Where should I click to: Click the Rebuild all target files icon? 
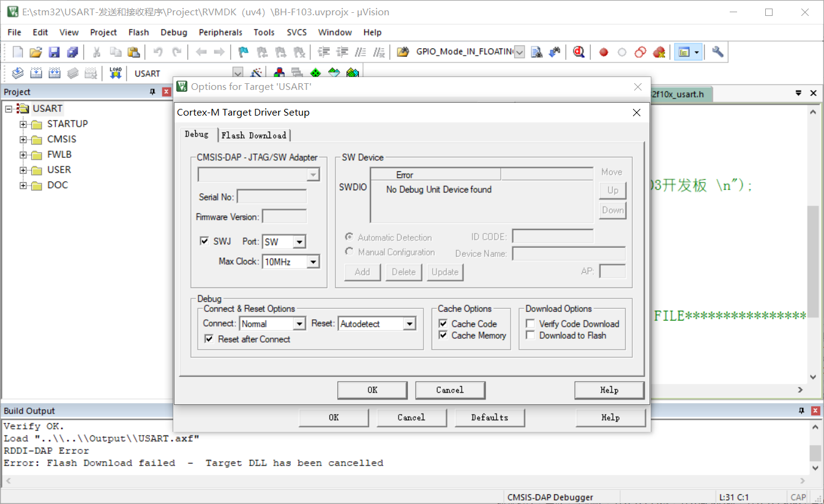click(x=54, y=73)
